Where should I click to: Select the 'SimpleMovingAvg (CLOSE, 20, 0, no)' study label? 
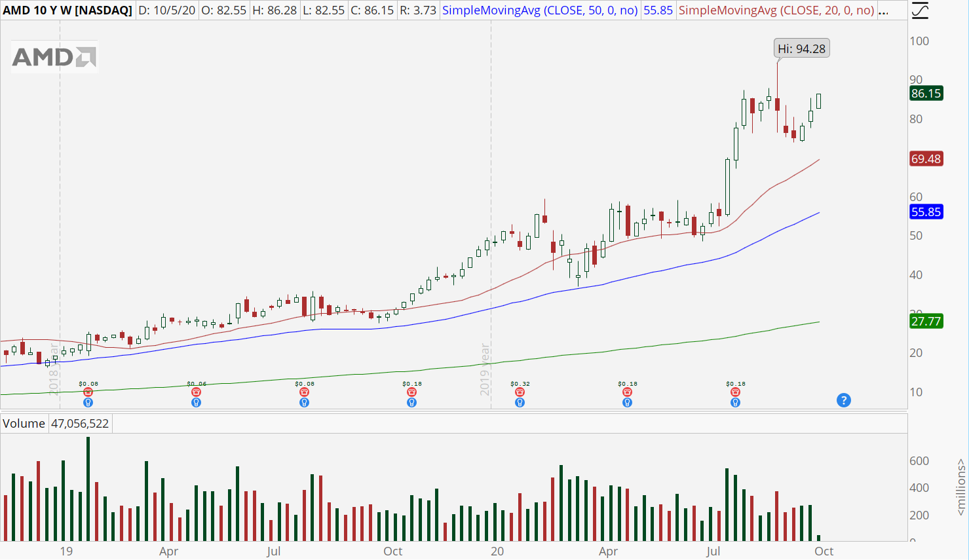click(x=776, y=10)
